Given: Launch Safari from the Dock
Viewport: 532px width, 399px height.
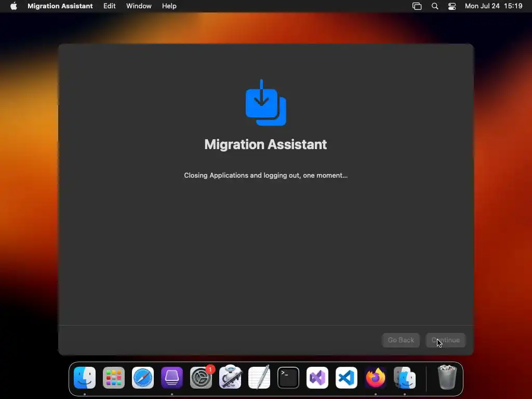Looking at the screenshot, I should [x=143, y=378].
